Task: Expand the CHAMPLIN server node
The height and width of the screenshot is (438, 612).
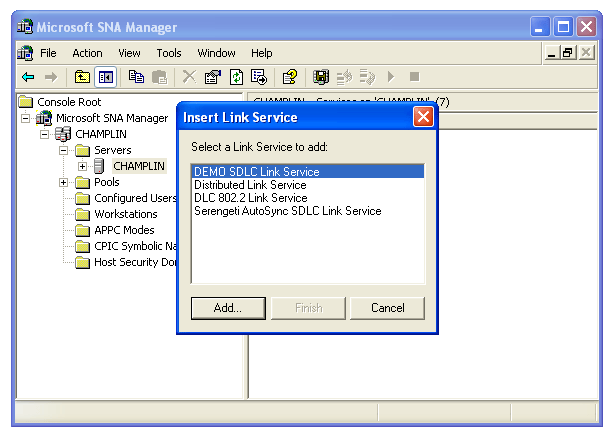Action: click(82, 166)
